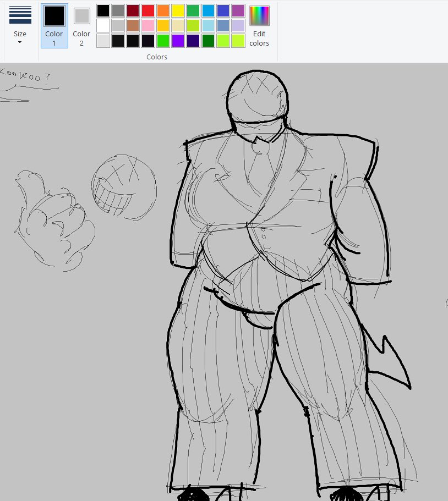Pick the medium green top-row swatch
The image size is (448, 501).
[x=193, y=10]
